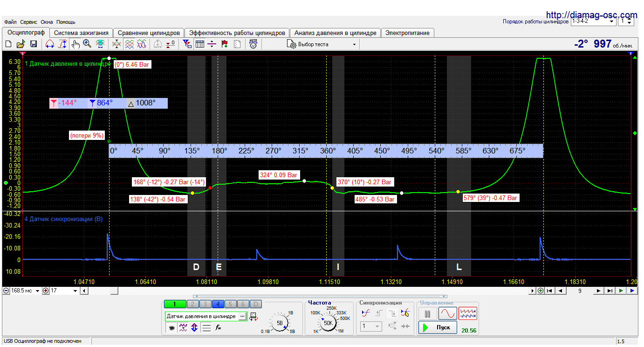Click the fx math function icon
644x347 pixels.
[x=218, y=328]
